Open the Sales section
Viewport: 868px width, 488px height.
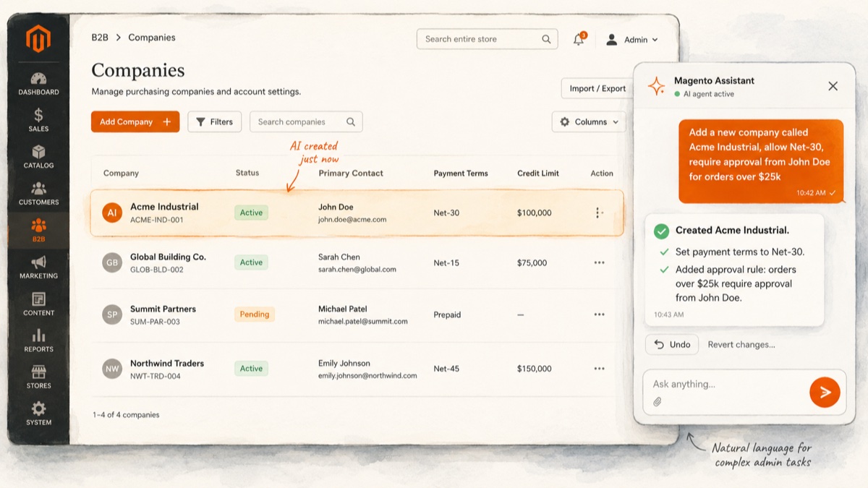coord(38,120)
